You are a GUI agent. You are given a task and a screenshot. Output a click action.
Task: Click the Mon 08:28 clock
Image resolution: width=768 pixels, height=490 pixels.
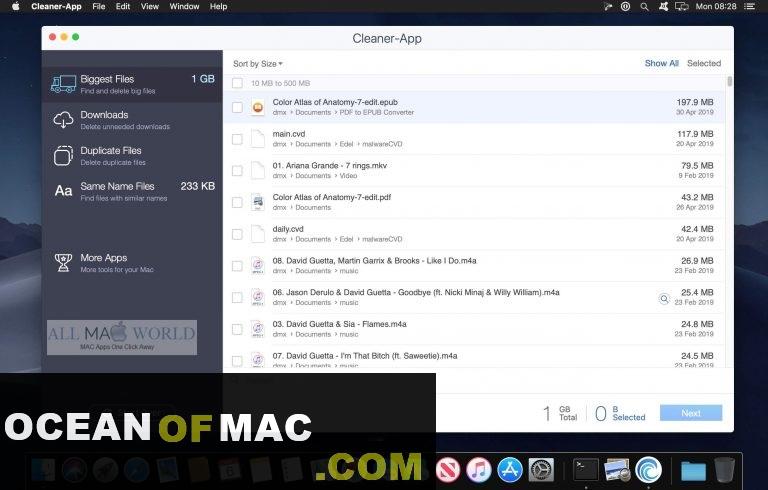pyautogui.click(x=716, y=6)
